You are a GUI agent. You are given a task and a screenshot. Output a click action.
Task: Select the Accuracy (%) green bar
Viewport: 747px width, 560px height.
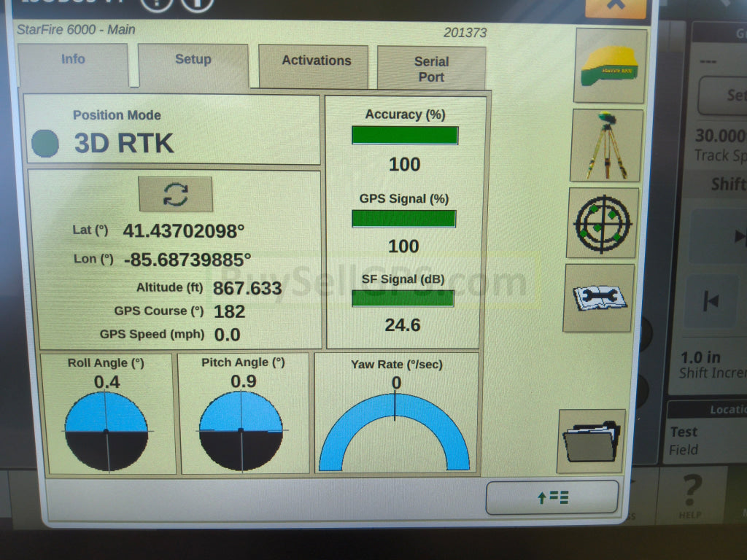click(x=405, y=135)
